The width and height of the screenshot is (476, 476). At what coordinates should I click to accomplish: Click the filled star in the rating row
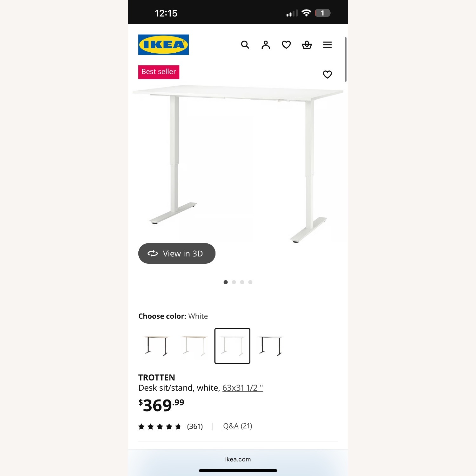pos(142,426)
